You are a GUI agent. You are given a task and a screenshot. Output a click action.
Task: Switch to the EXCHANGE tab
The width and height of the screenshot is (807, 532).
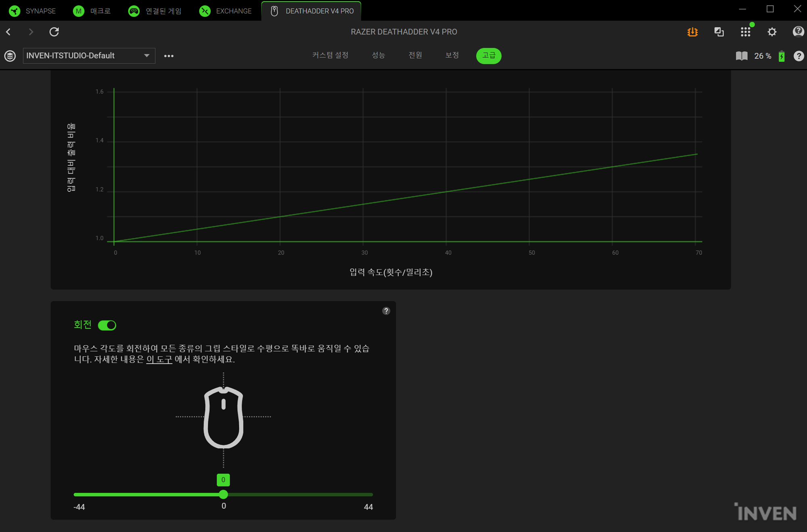tap(226, 11)
